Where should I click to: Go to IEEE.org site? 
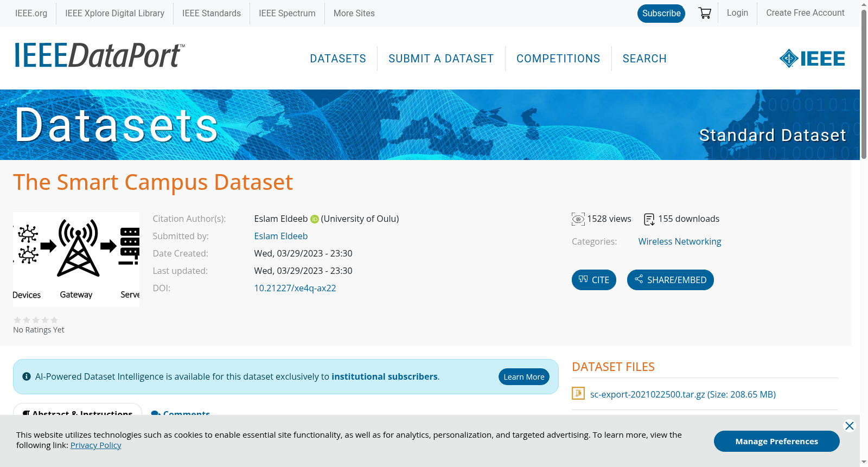(31, 13)
